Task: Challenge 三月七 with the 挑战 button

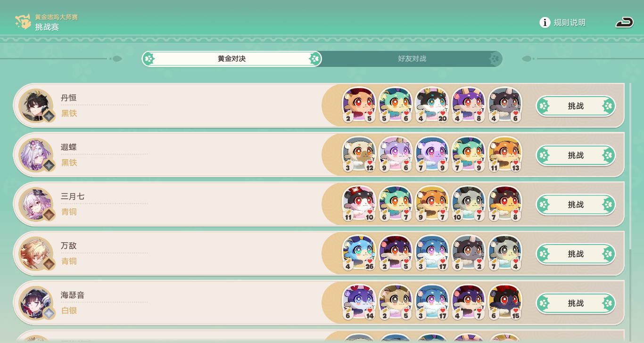Action: click(x=576, y=204)
